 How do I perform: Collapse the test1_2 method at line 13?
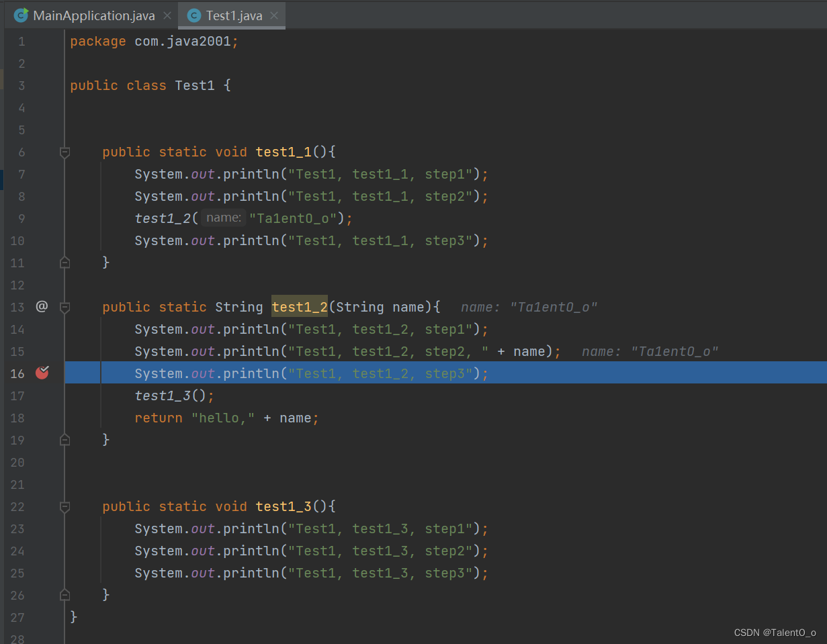[65, 308]
